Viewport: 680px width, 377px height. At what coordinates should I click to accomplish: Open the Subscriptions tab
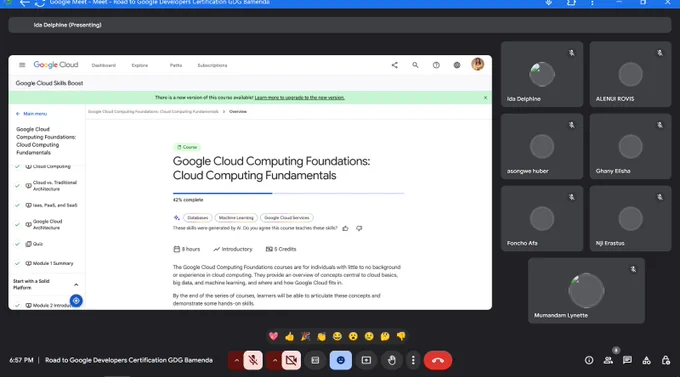[212, 66]
